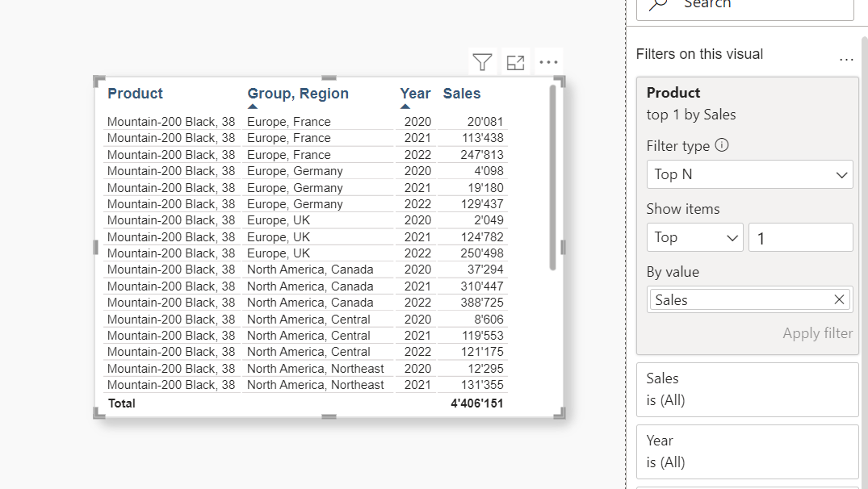The width and height of the screenshot is (868, 489).
Task: Edit the Top N value showing 1
Action: [x=800, y=237]
